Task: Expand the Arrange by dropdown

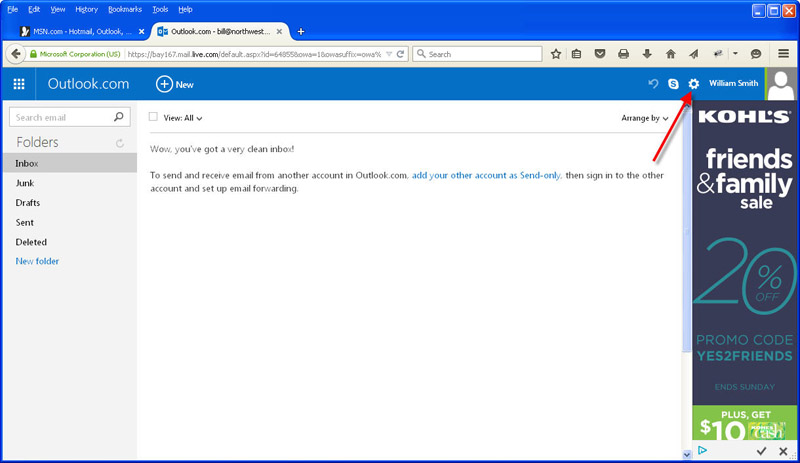Action: [644, 118]
